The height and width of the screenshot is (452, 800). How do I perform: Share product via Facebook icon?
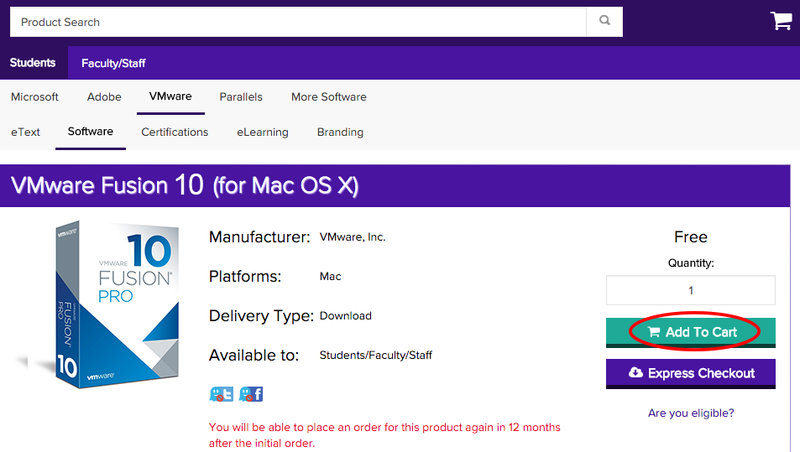point(250,394)
